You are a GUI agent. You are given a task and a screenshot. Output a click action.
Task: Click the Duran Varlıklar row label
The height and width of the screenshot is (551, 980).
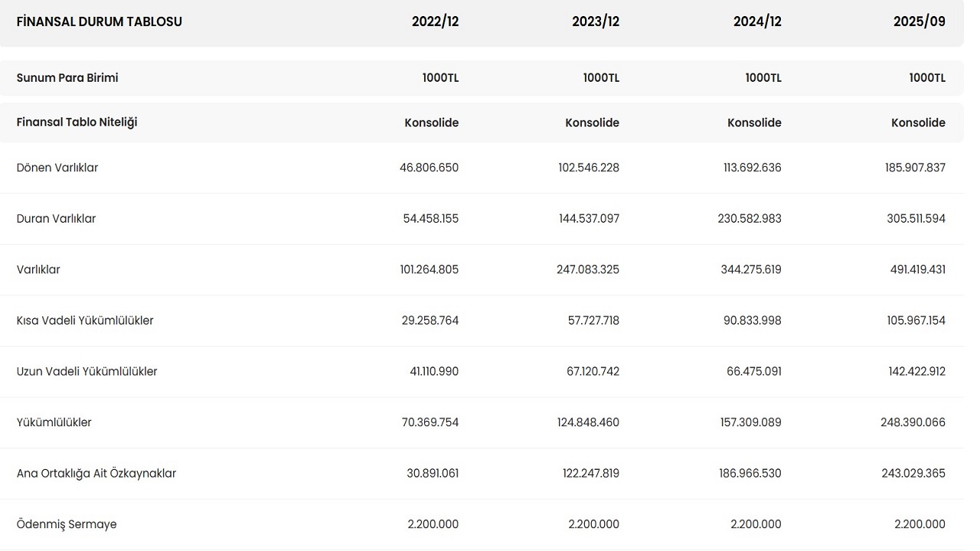(56, 219)
